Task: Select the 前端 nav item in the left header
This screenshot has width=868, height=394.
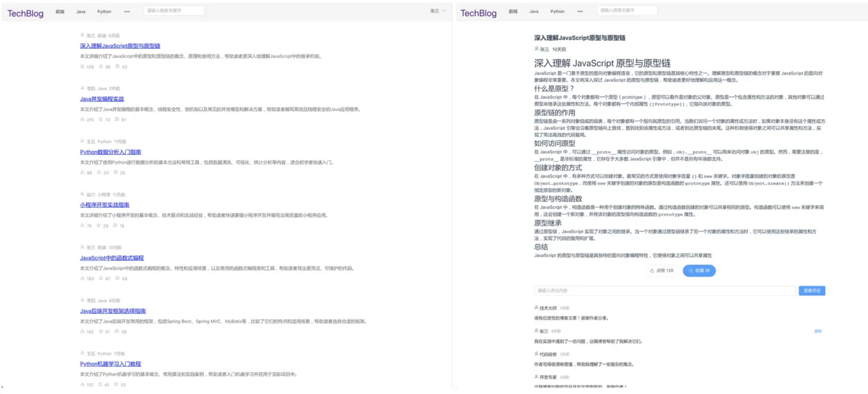Action: click(60, 12)
